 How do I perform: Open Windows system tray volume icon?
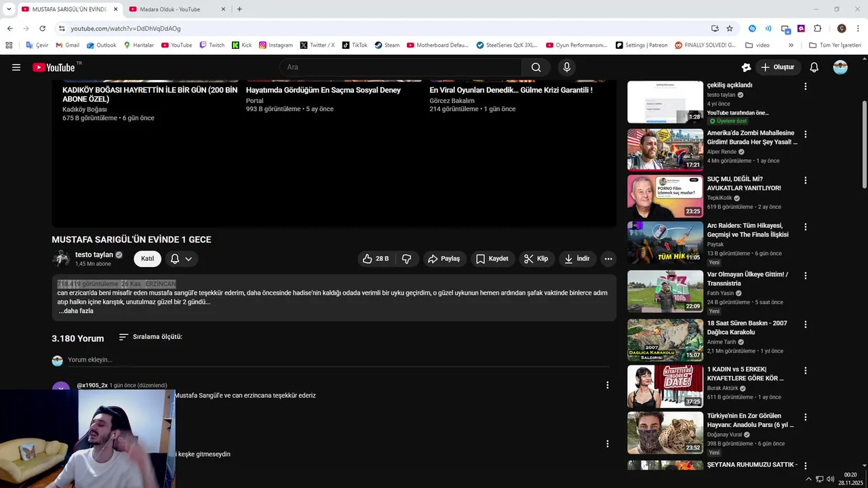tap(831, 479)
